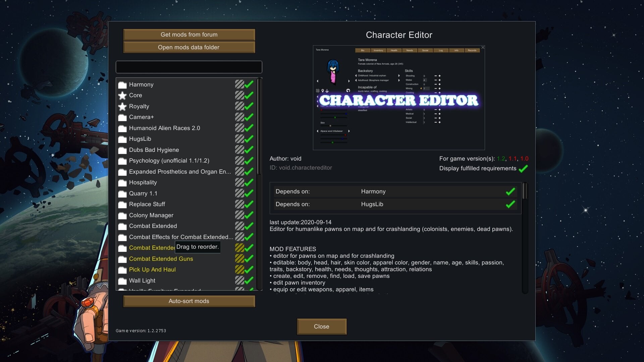Click the Replace Stuff folder icon

point(122,204)
